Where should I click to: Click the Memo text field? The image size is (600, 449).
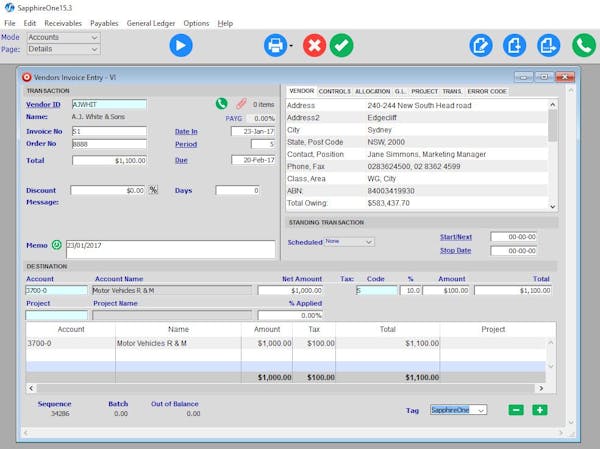(x=170, y=249)
